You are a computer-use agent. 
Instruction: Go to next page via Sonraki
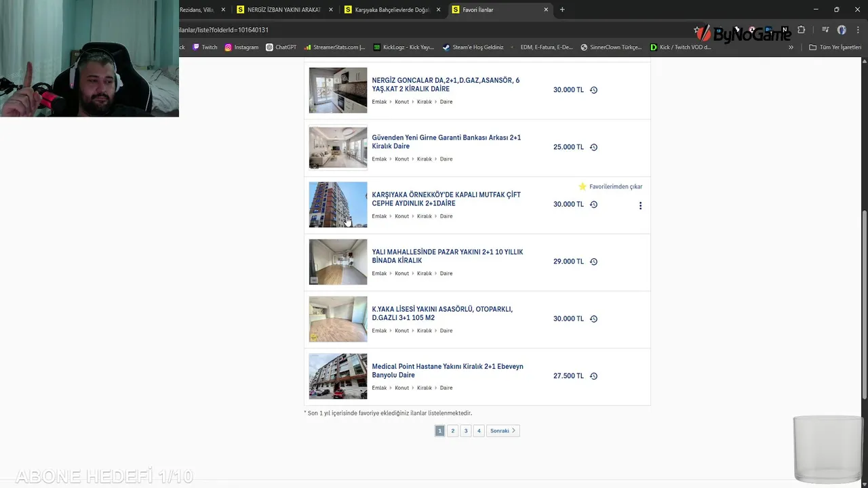[503, 431]
